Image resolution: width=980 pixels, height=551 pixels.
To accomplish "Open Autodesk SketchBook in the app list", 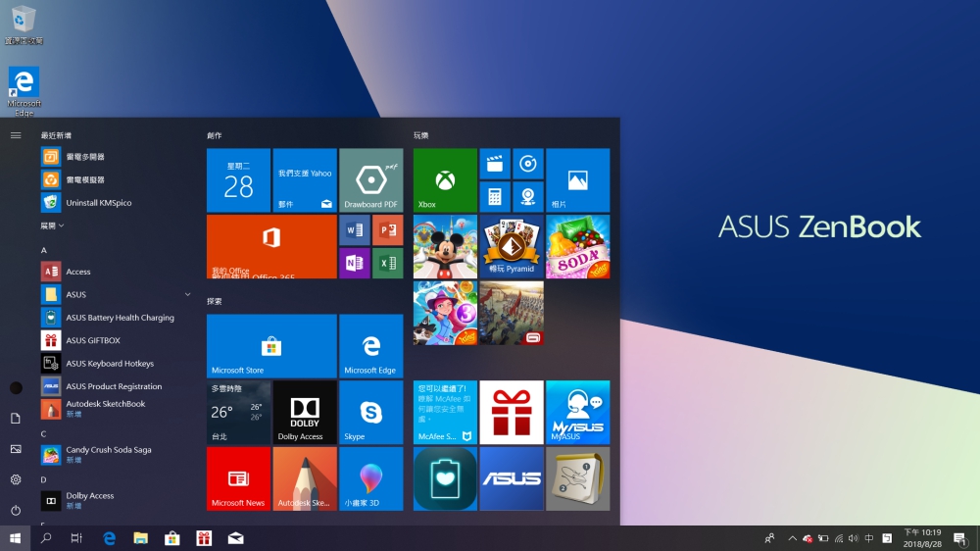I will point(117,409).
